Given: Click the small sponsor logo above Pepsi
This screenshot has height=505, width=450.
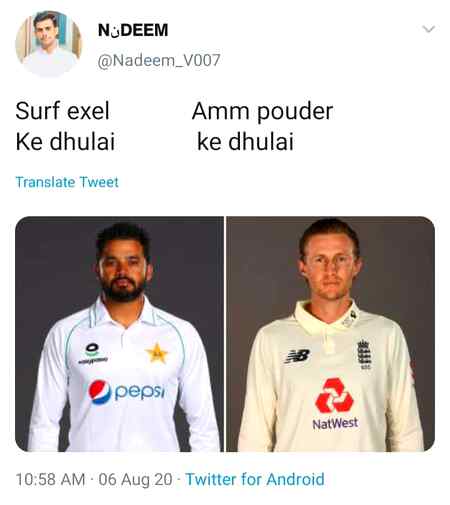Looking at the screenshot, I should tap(92, 353).
